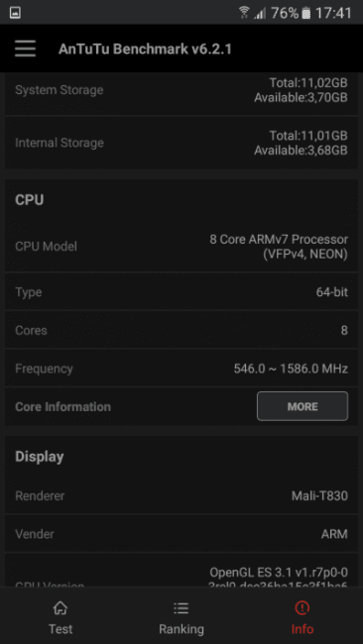Image resolution: width=363 pixels, height=644 pixels.
Task: Open the hamburger menu icon
Action: click(x=25, y=49)
